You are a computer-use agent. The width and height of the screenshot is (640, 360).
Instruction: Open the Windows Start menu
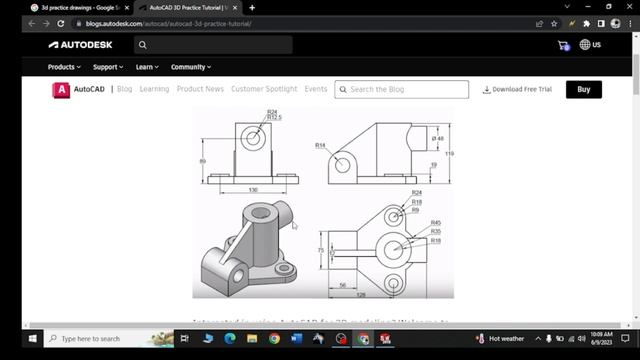tap(33, 338)
